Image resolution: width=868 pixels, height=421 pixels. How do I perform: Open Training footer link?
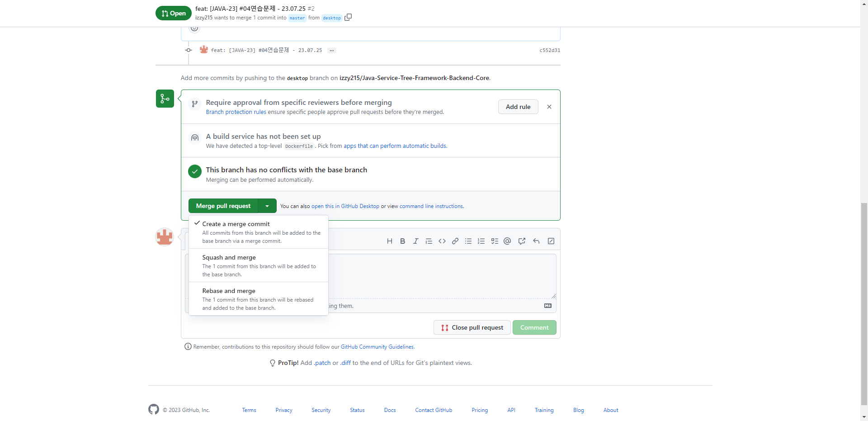pos(544,410)
